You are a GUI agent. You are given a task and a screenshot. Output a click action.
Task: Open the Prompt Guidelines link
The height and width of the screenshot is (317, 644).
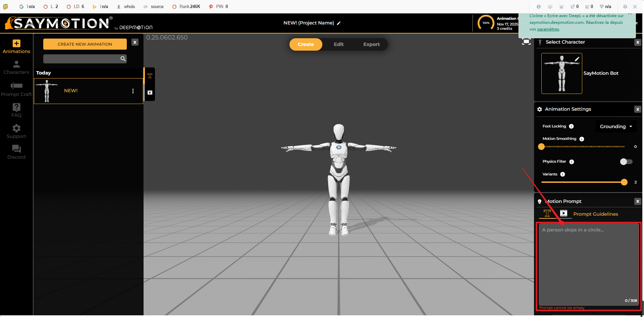click(595, 214)
